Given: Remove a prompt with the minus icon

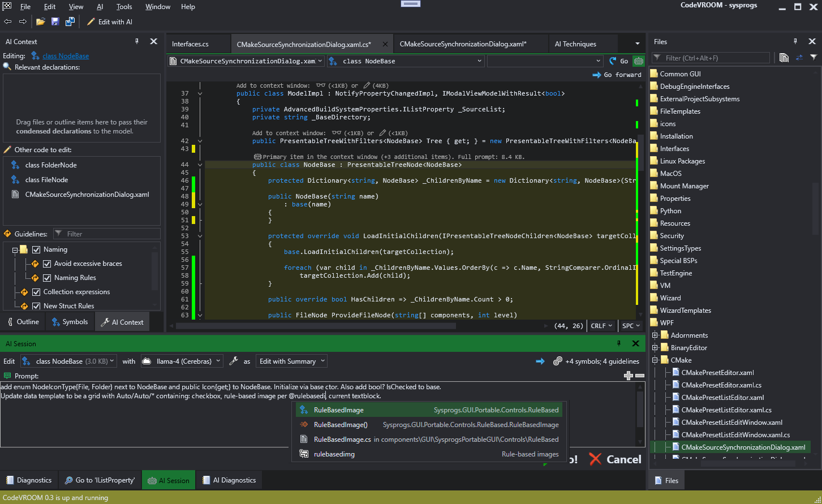Looking at the screenshot, I should tap(640, 376).
